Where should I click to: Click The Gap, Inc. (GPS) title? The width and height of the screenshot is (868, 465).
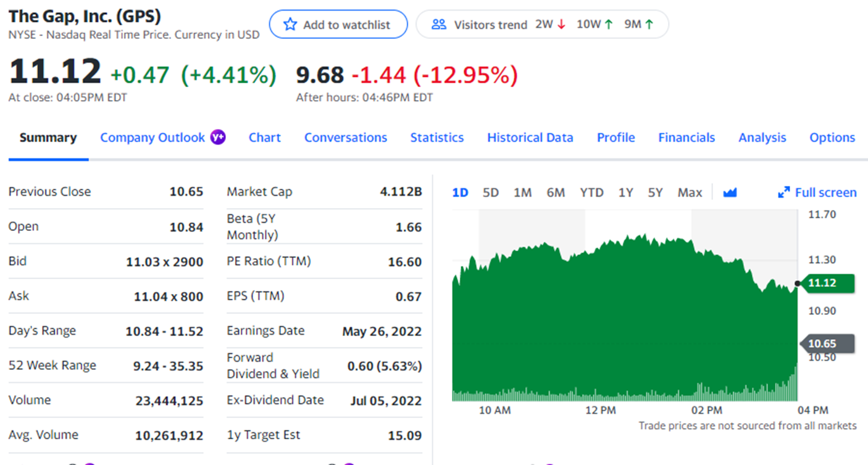coord(85,15)
